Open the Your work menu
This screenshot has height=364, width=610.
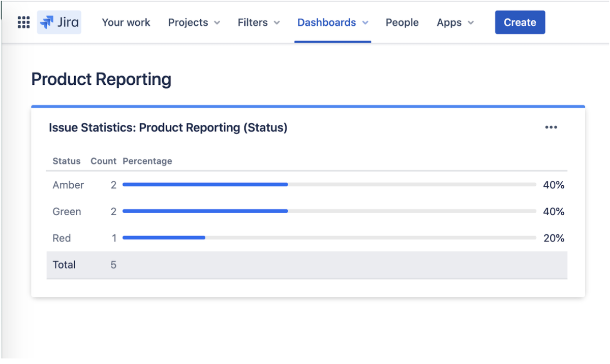coord(126,22)
